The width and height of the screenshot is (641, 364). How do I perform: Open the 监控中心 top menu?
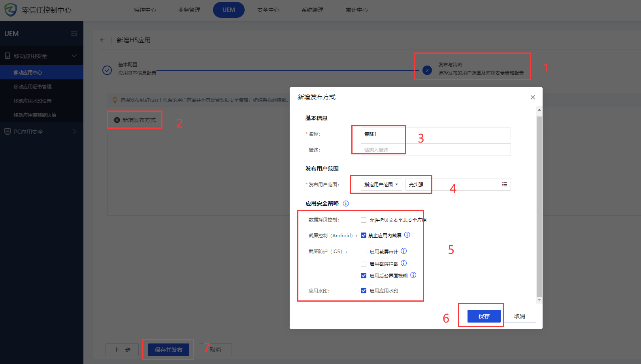pyautogui.click(x=145, y=10)
